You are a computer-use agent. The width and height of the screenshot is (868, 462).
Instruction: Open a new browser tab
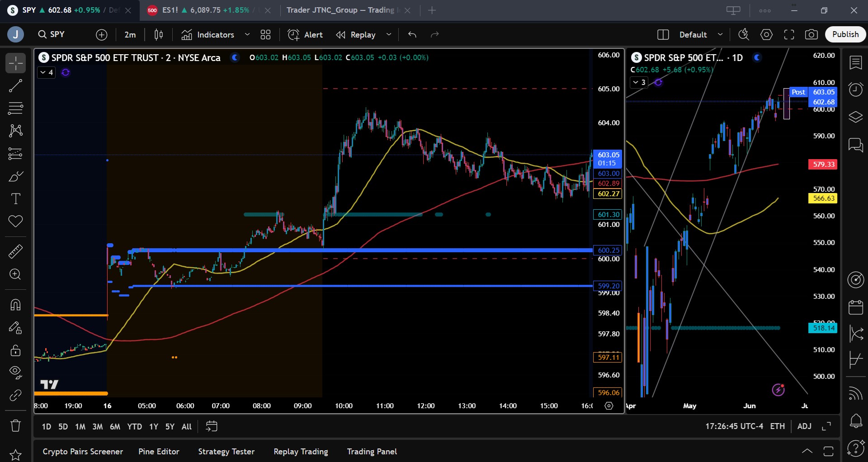tap(432, 10)
